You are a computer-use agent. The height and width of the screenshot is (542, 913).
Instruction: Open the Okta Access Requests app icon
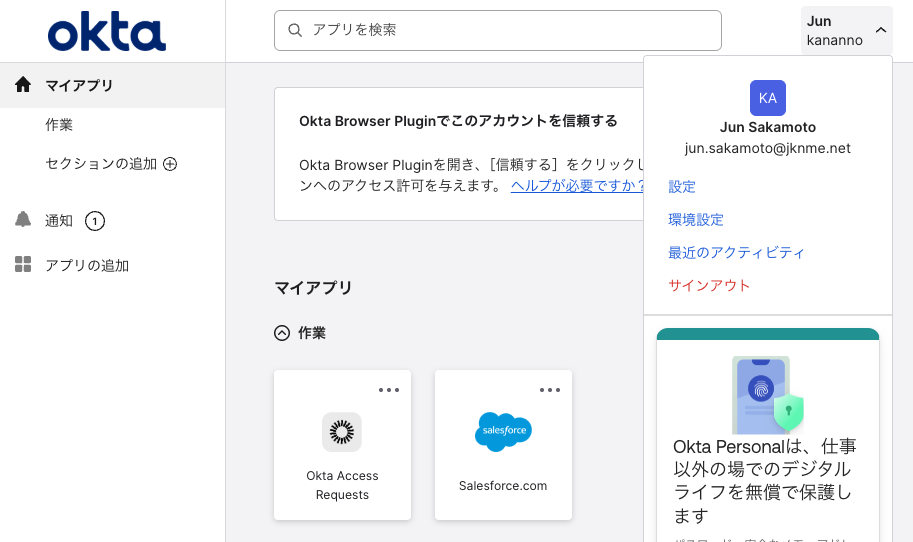tap(342, 432)
